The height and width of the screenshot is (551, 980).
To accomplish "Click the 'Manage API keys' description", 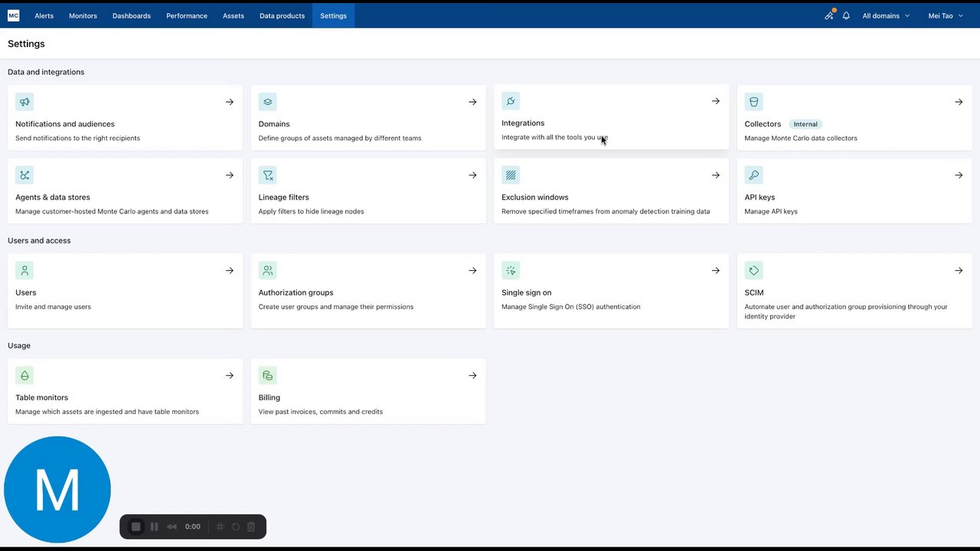I will click(x=771, y=211).
